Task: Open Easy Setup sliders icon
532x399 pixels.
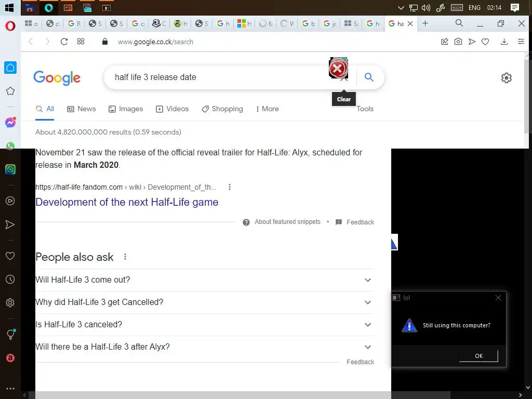Action: point(521,42)
